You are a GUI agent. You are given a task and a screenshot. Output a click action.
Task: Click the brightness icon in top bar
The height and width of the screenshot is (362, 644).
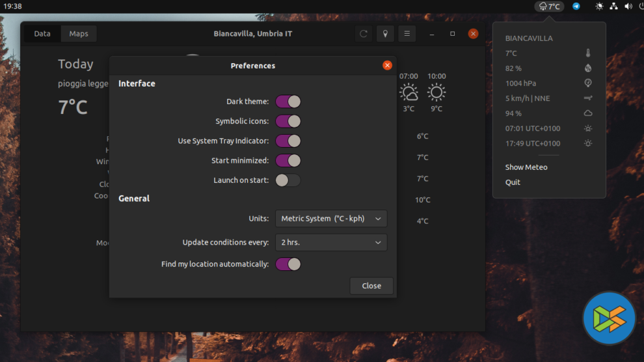599,6
